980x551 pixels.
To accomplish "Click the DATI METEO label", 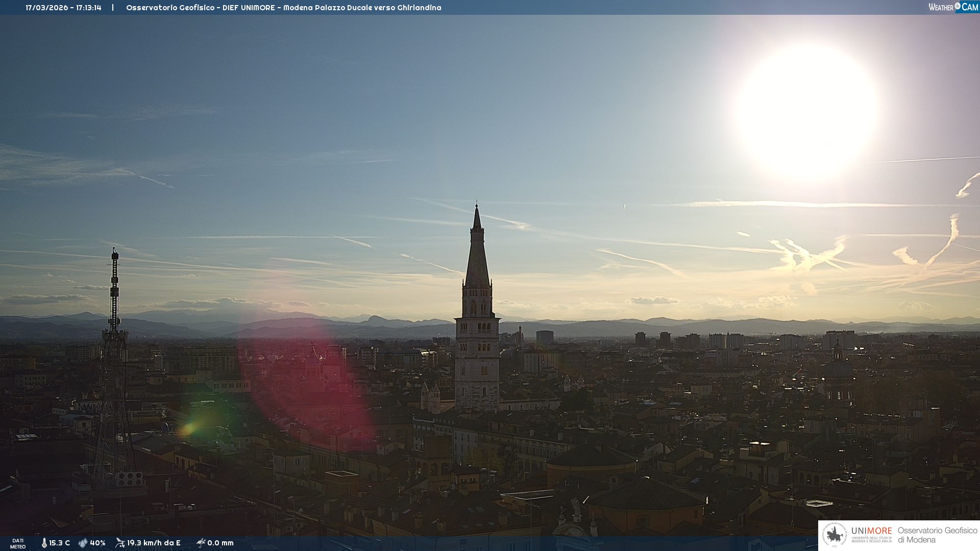I will point(18,543).
